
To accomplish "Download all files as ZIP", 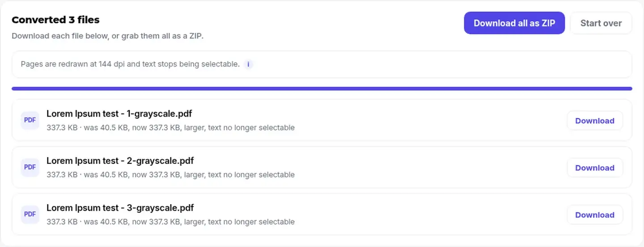I will (x=514, y=23).
